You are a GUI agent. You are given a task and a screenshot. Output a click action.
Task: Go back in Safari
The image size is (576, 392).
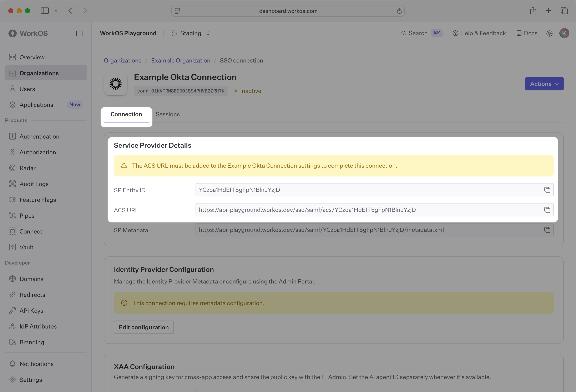(x=70, y=11)
